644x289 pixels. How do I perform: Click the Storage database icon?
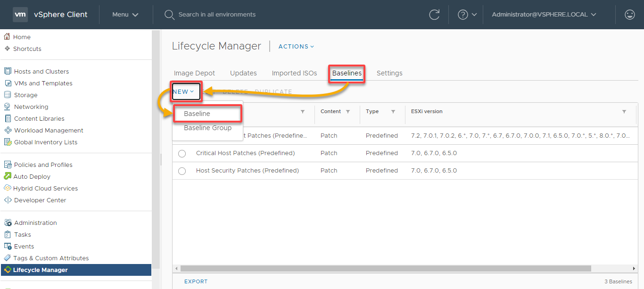click(8, 95)
